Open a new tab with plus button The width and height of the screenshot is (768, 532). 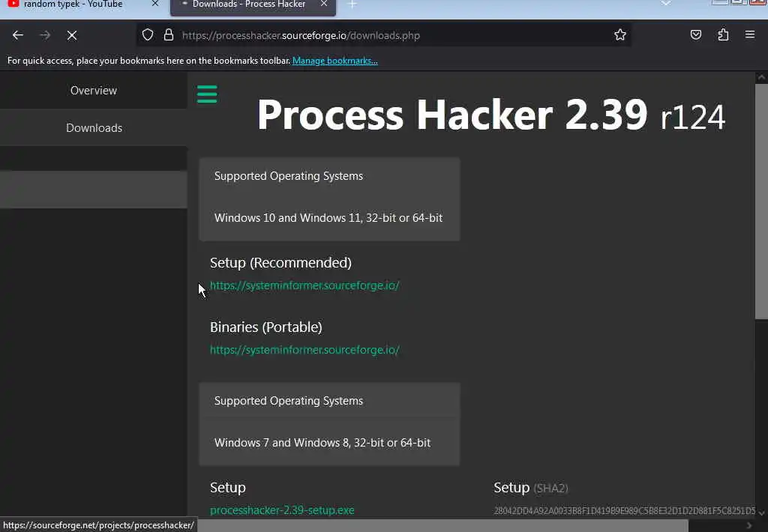pos(352,4)
